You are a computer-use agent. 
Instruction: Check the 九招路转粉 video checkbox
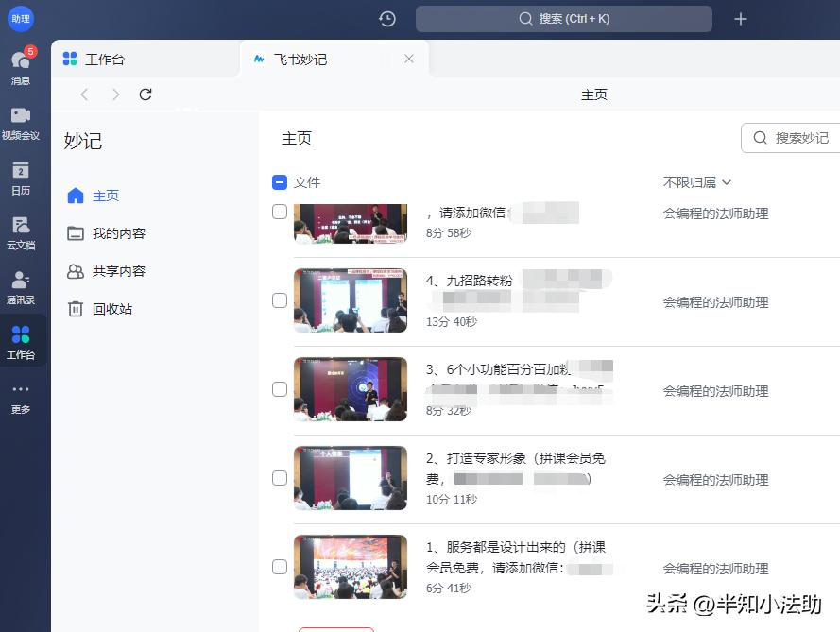(x=280, y=300)
